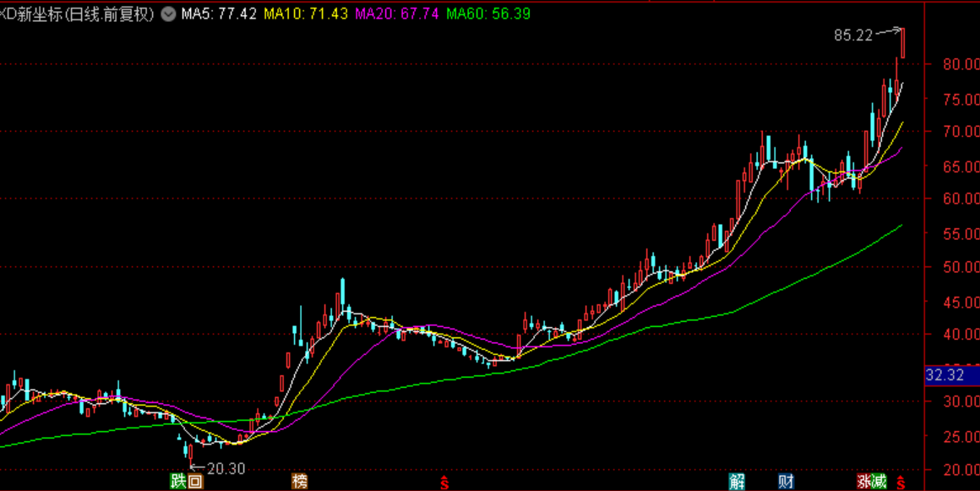The image size is (980, 491).
Task: Expand the chart settings dropdown arrow
Action: pyautogui.click(x=168, y=14)
